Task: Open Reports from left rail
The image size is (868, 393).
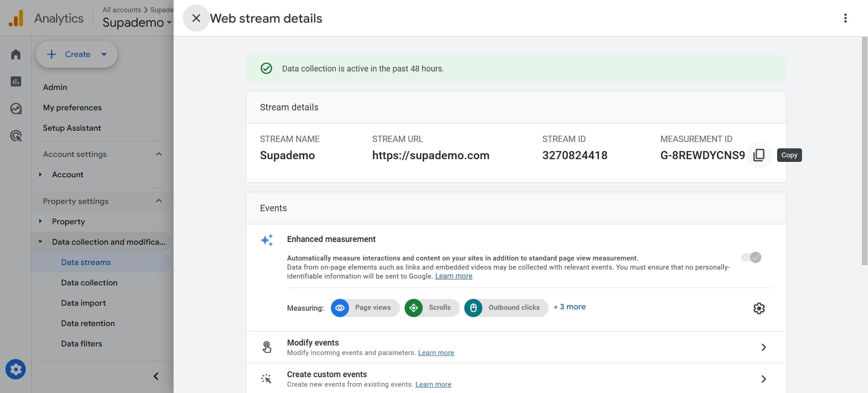Action: 16,81
